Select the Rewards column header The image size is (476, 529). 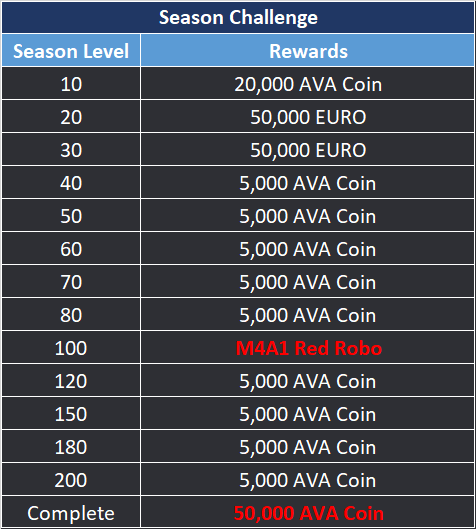[x=308, y=50]
